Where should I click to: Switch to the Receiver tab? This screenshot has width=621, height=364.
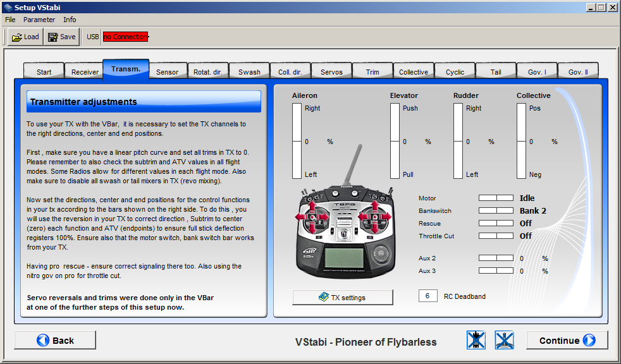[x=85, y=71]
